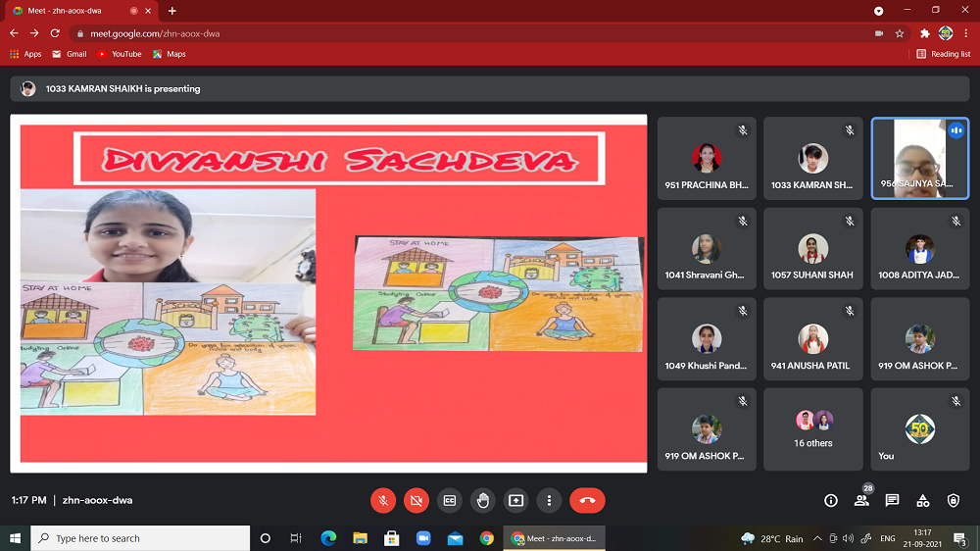Open the YouTube bookmark
The width and height of the screenshot is (980, 551).
pyautogui.click(x=119, y=54)
